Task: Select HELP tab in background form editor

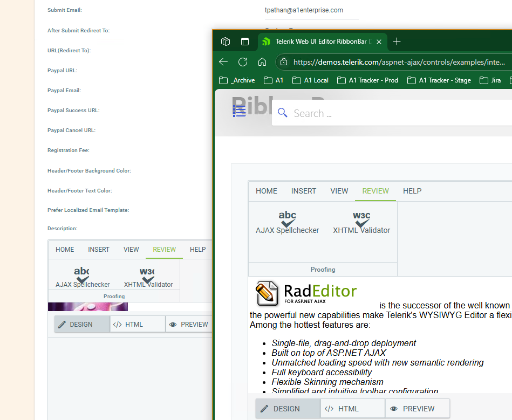Action: (198, 250)
